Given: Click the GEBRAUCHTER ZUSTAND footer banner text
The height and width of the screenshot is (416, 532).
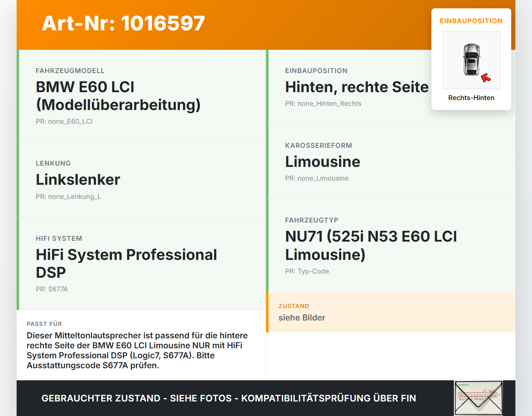Looking at the screenshot, I should 229,398.
